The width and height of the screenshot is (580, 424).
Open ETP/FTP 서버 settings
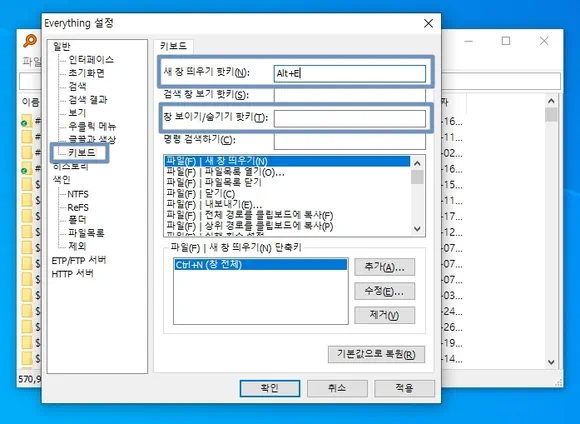tap(79, 260)
